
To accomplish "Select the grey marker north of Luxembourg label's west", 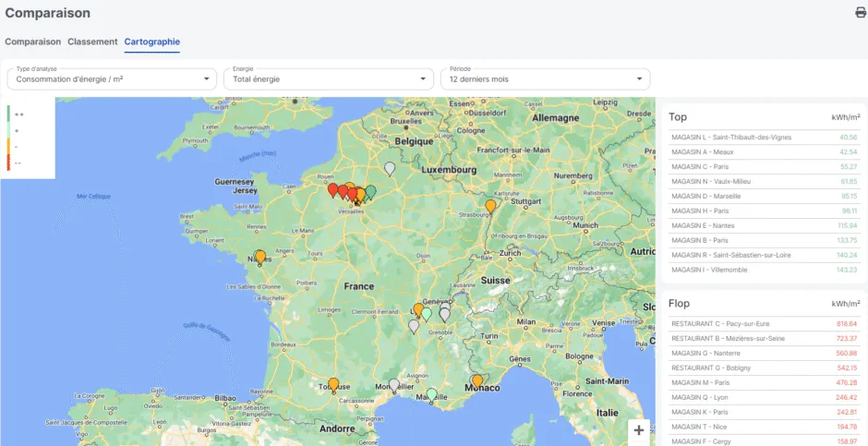I will point(390,169).
